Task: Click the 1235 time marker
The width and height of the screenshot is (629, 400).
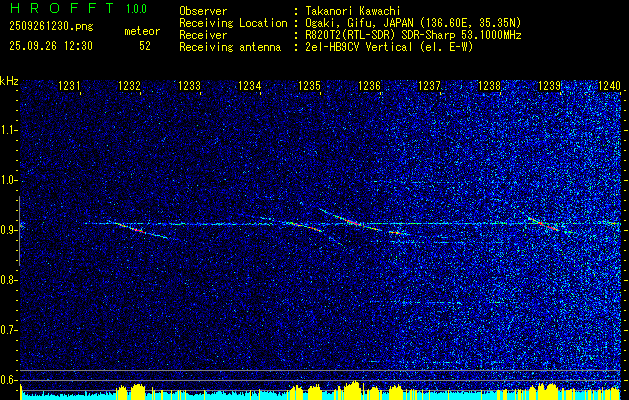Action: click(310, 86)
